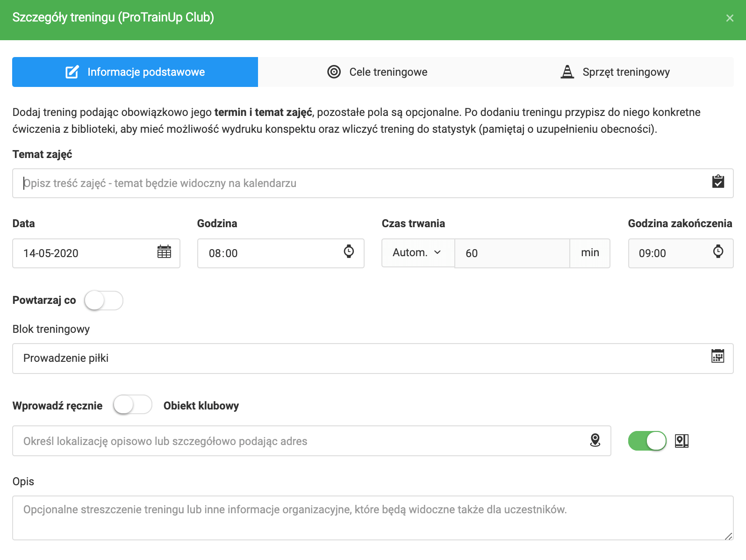Click the schedule icon in Blok treningowy field
The height and width of the screenshot is (560, 746).
(x=717, y=356)
